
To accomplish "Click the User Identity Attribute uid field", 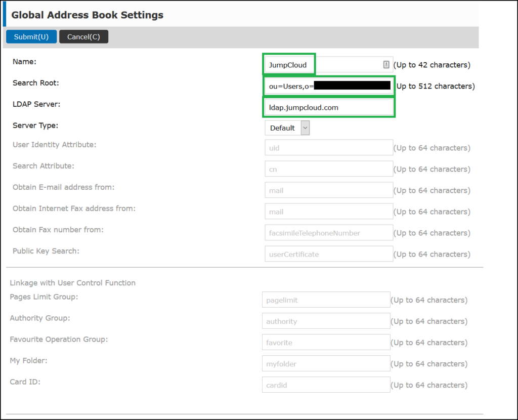I will pos(329,147).
